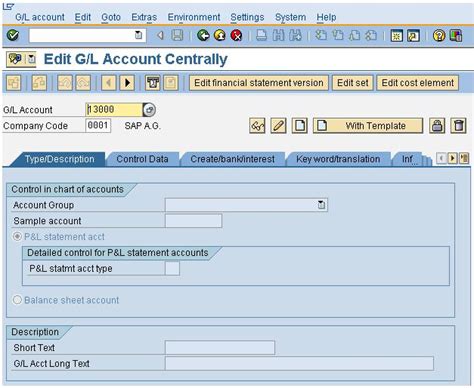Open G/L Account search help button
Image resolution: width=474 pixels, height=388 pixels.
pos(149,110)
